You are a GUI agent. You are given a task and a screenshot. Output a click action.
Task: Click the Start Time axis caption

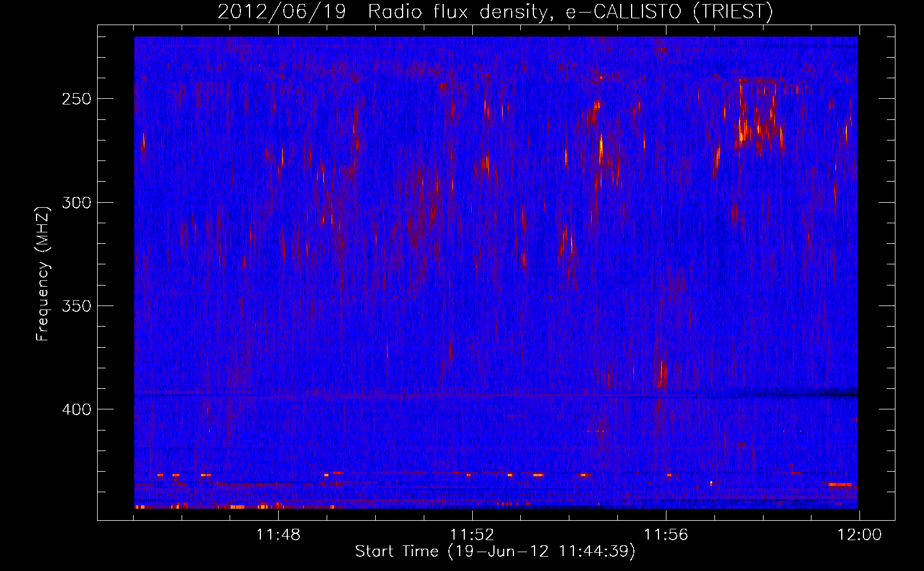point(495,552)
